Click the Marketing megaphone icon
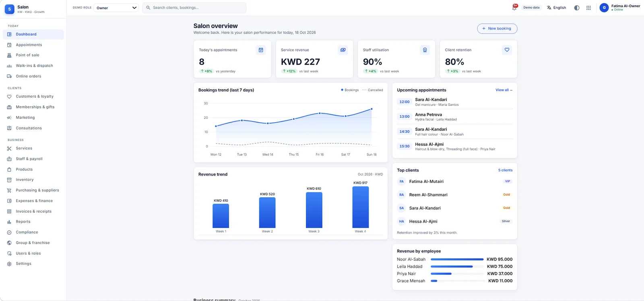Image resolution: width=644 pixels, height=301 pixels. click(x=9, y=118)
